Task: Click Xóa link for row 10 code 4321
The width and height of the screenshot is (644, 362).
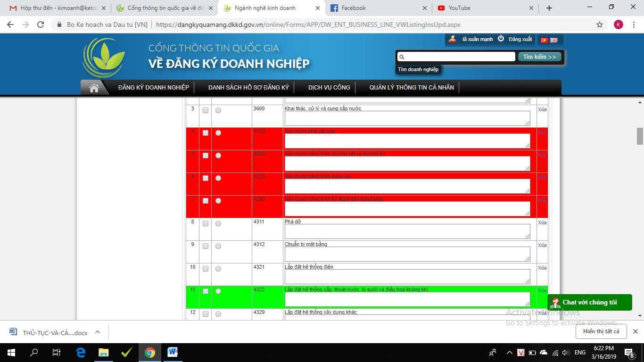Action: point(542,268)
